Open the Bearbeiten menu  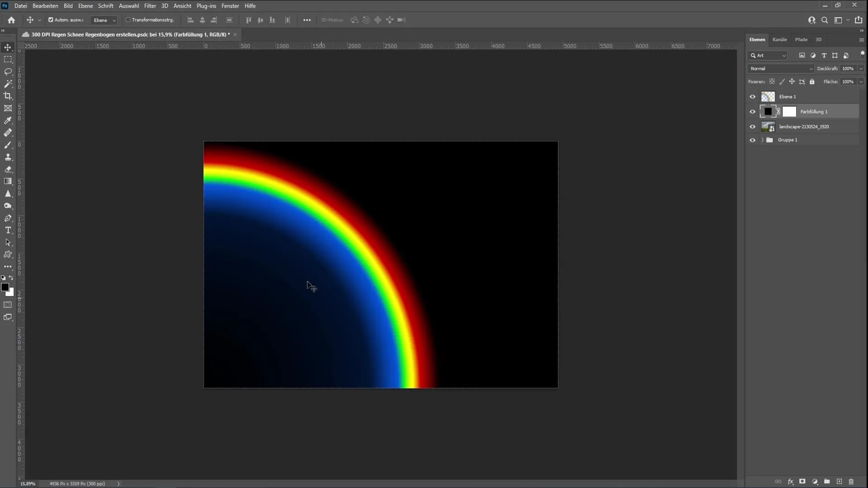coord(45,5)
